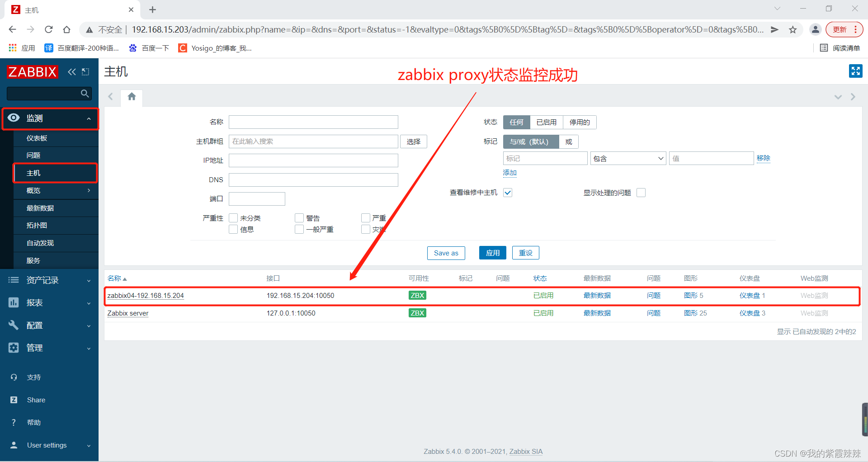
Task: Click 选择 host group button
Action: 413,141
